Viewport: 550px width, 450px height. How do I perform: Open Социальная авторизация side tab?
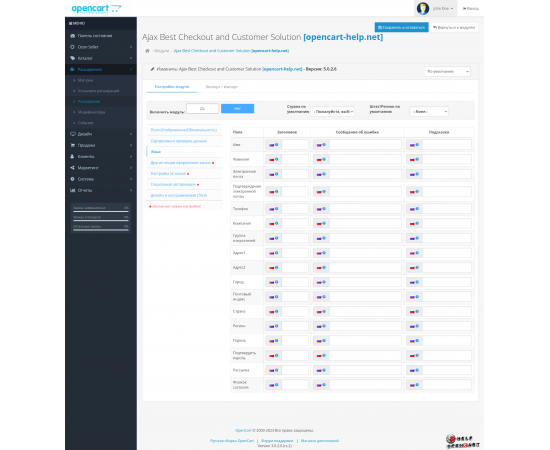click(184, 184)
